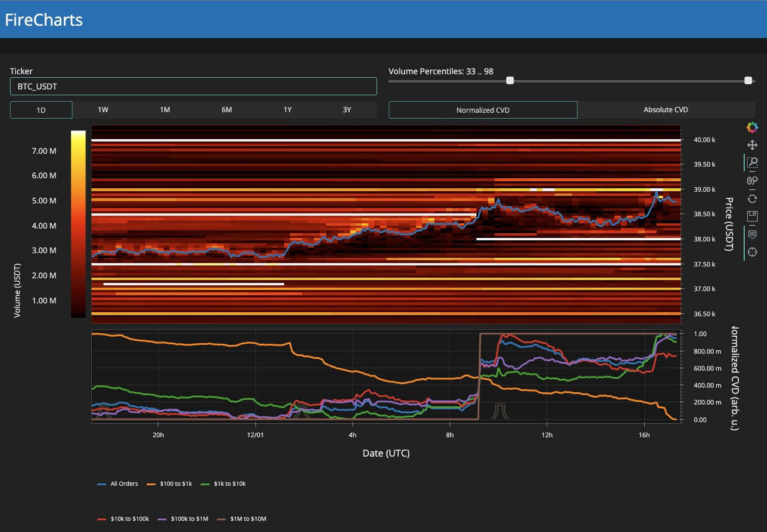Pick the 3Y time range
The width and height of the screenshot is (767, 532).
click(x=348, y=110)
